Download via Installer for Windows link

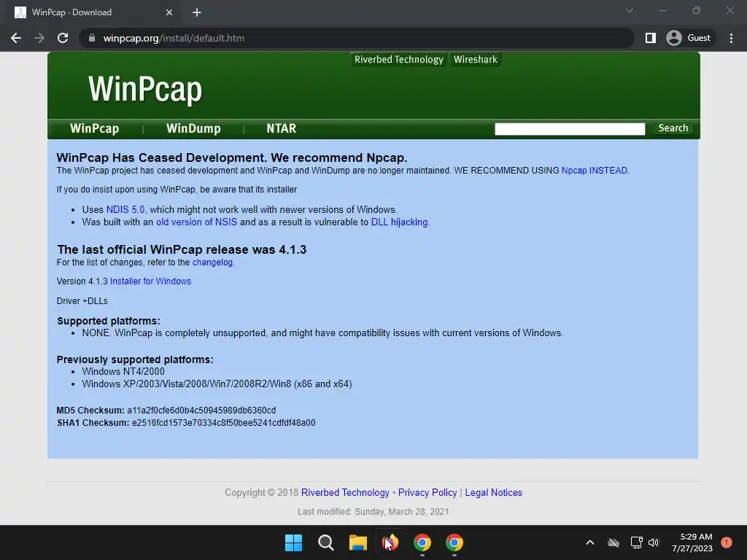150,281
